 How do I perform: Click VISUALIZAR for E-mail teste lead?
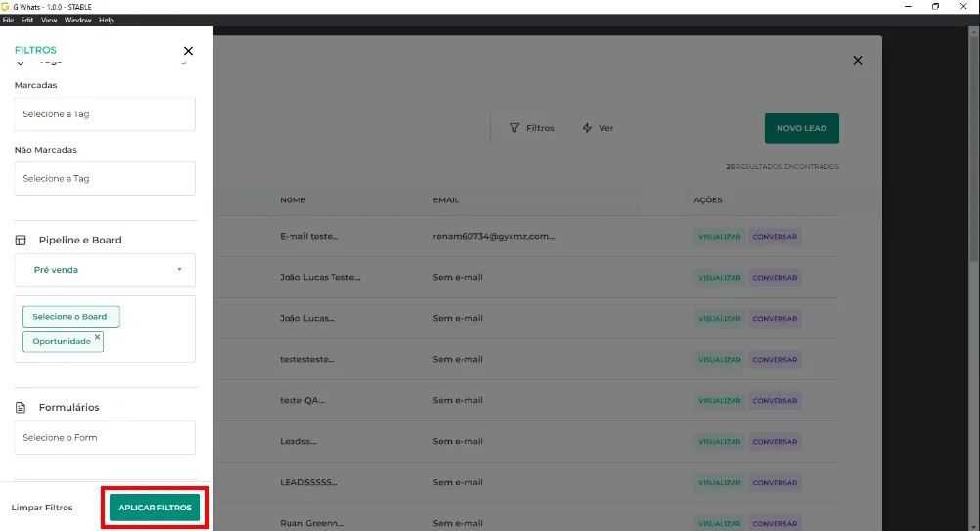(x=720, y=237)
